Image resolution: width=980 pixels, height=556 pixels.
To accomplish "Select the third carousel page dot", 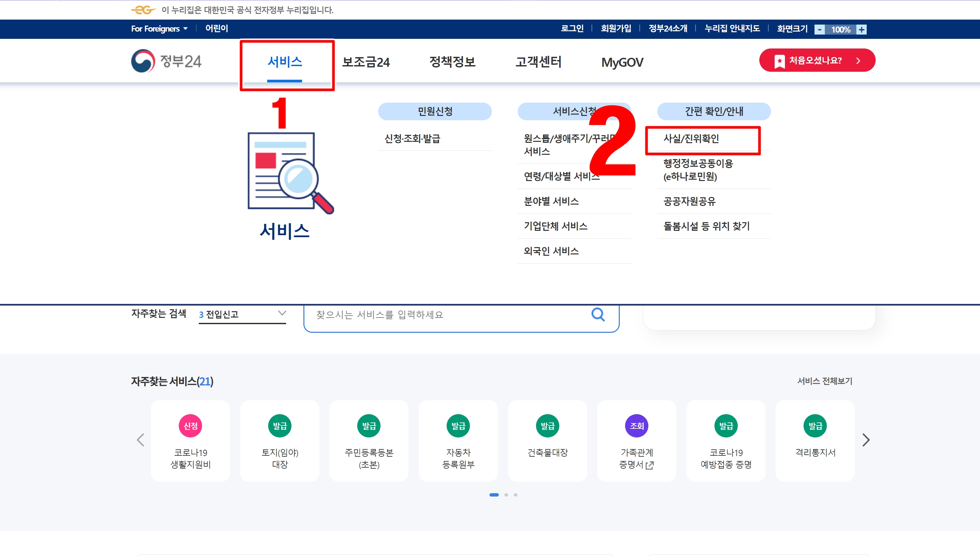I will 515,495.
